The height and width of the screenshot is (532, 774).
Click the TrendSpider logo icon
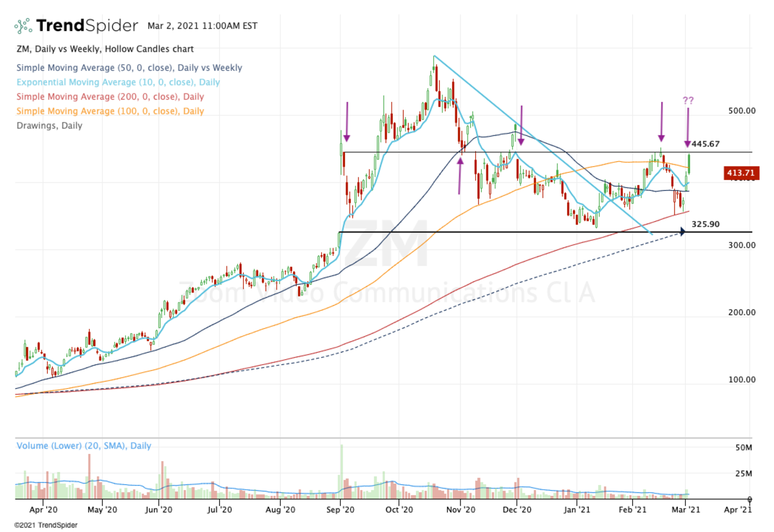23,26
